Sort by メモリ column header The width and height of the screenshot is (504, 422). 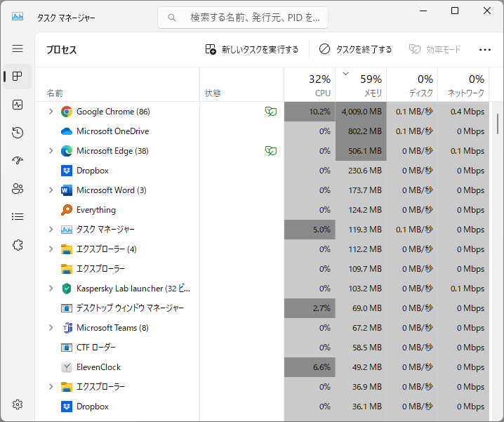click(361, 84)
